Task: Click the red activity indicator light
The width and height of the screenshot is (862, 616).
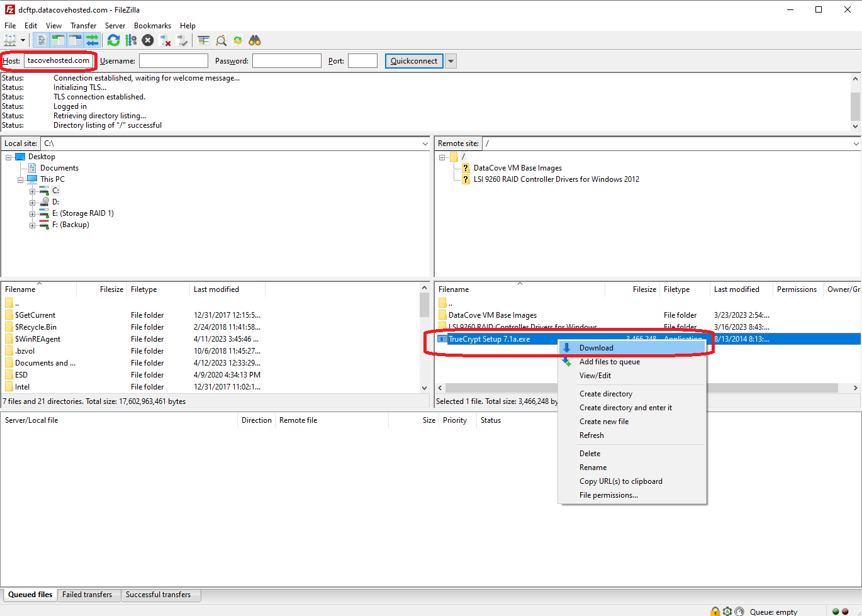Action: coord(845,611)
